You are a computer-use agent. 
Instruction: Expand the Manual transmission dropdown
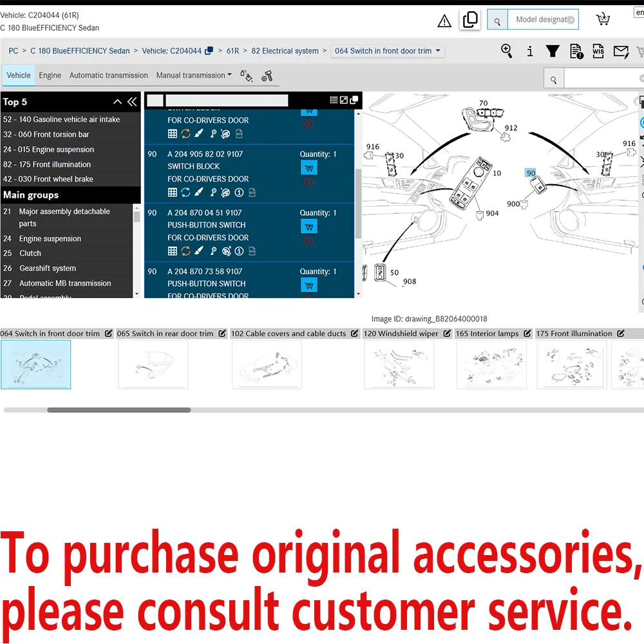tap(194, 75)
